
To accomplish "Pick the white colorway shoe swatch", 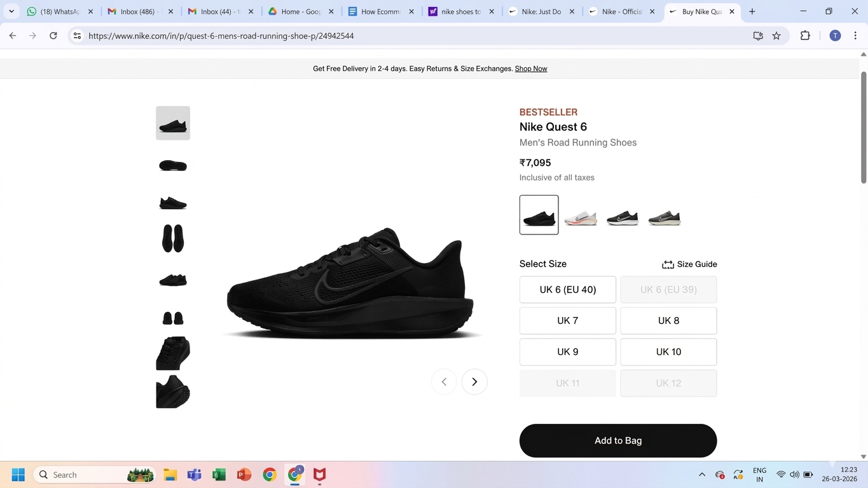I will (x=581, y=215).
